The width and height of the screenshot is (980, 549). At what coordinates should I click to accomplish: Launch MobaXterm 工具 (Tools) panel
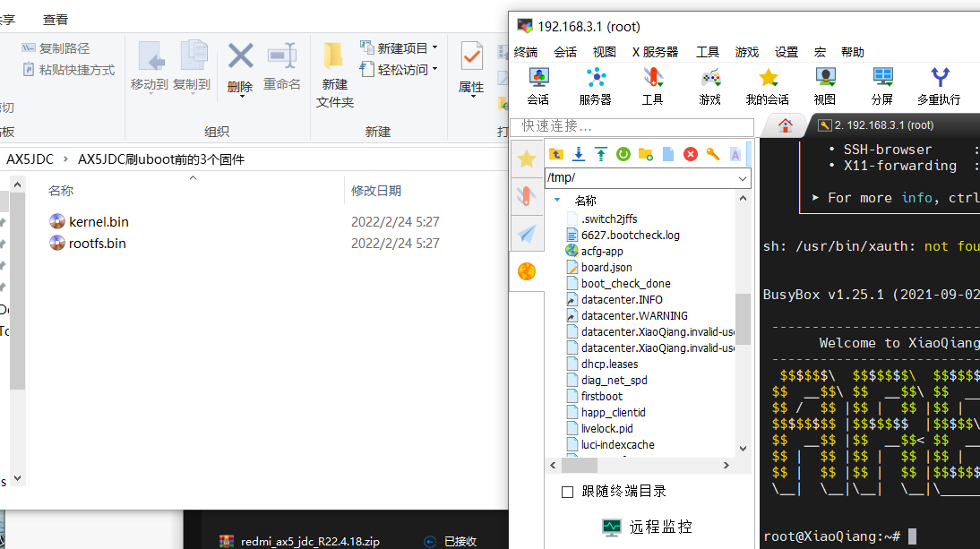click(x=653, y=79)
